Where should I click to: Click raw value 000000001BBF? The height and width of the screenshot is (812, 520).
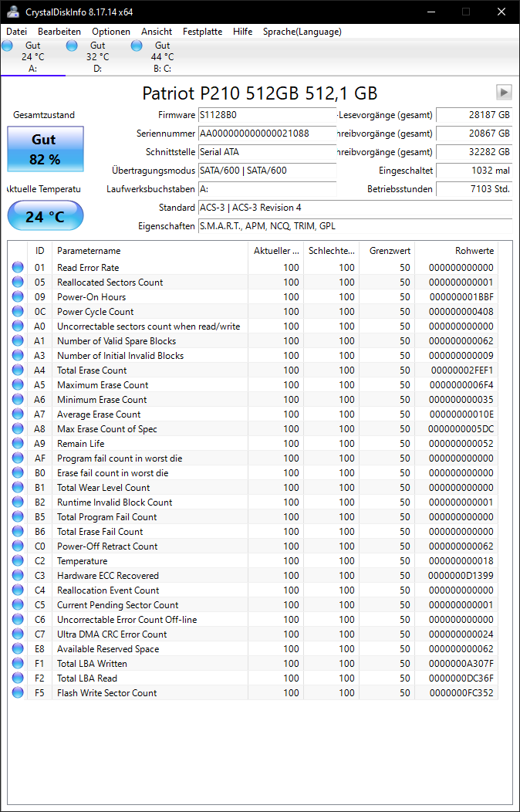461,296
